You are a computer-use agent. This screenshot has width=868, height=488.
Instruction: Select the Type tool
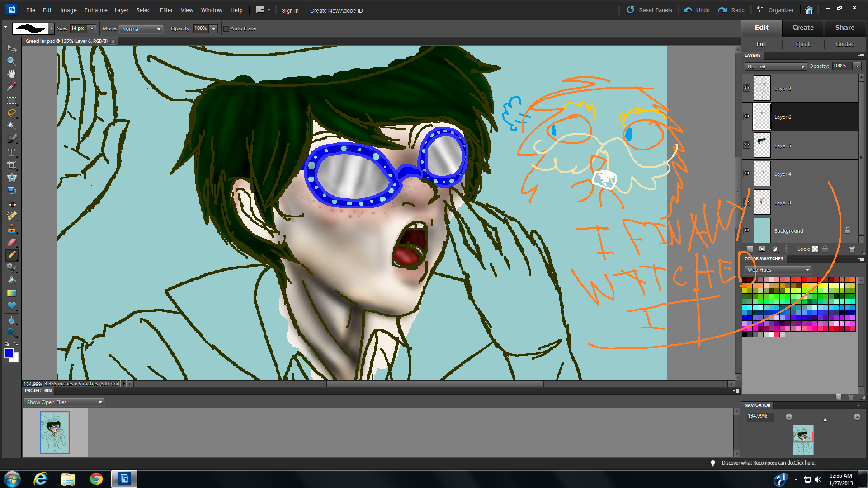(12, 152)
